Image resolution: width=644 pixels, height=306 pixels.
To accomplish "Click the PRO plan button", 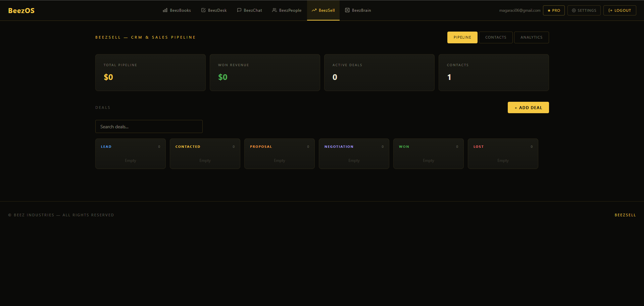I will [554, 10].
